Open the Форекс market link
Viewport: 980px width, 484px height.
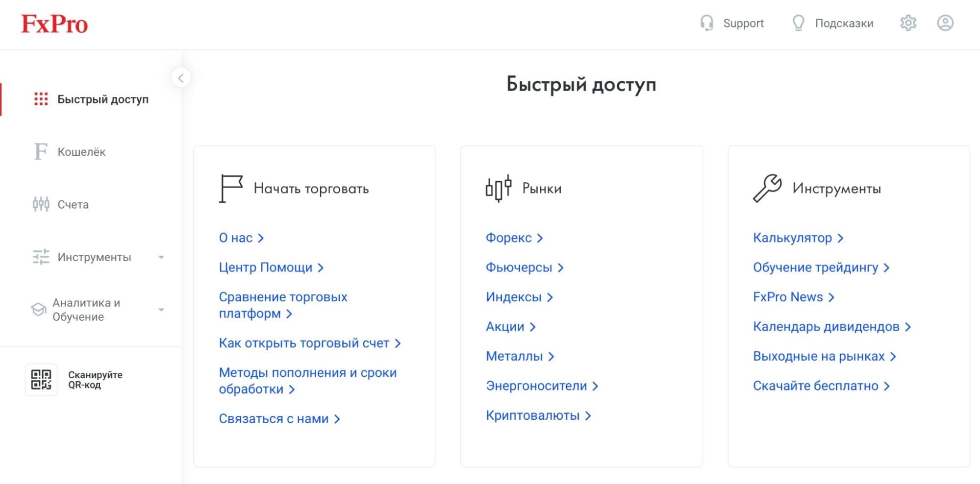[x=514, y=238]
